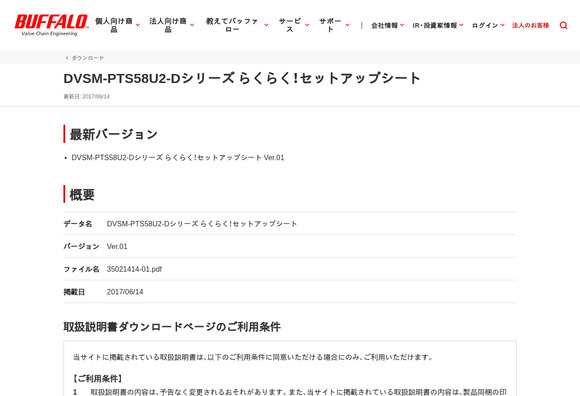Screen dimensions: 580x396
Task: Click the BUFFALO logo
Action: point(51,25)
